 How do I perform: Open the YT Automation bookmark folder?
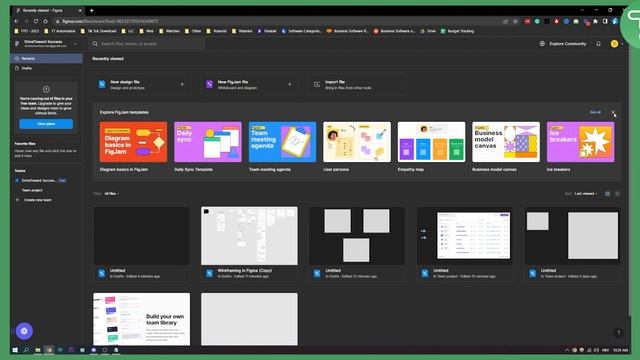pyautogui.click(x=60, y=31)
